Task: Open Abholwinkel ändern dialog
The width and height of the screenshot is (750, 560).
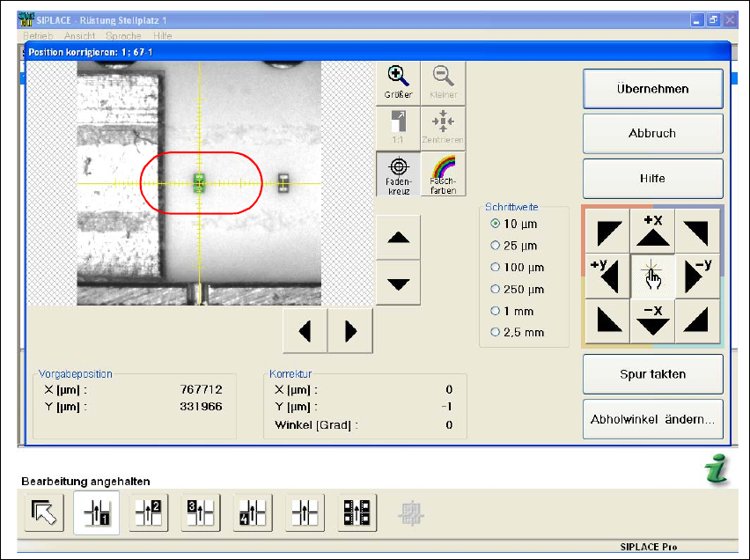Action: tap(652, 420)
